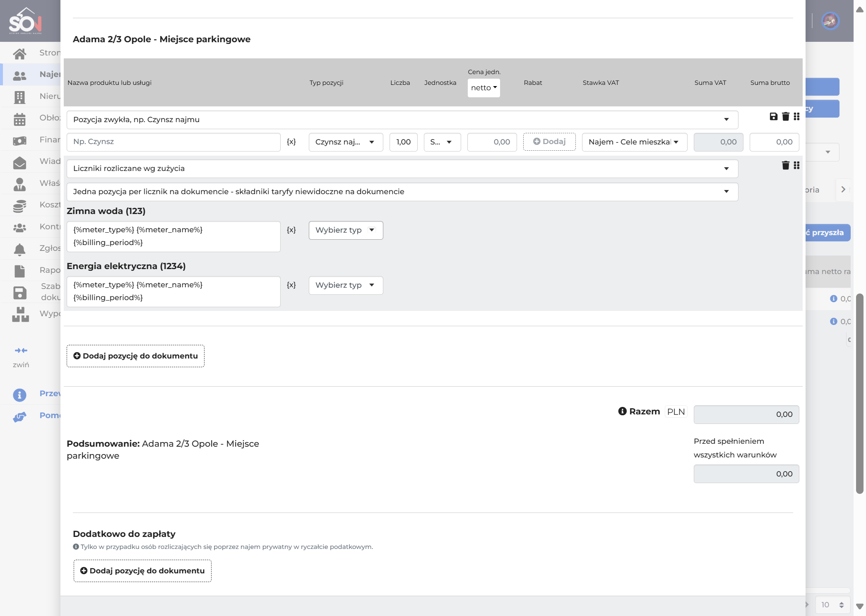The image size is (866, 616).
Task: Grab the reorder handle of Liczniki rozliczane row
Action: (x=796, y=166)
